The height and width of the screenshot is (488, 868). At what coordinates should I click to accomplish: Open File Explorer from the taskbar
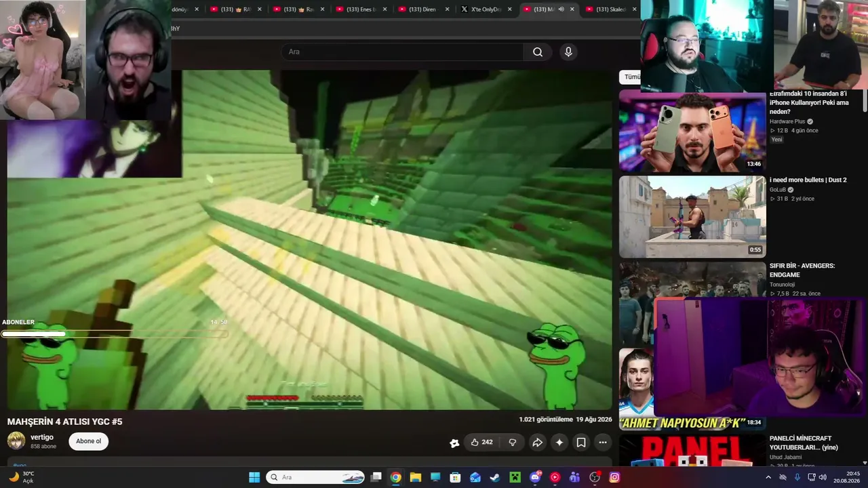click(x=416, y=477)
